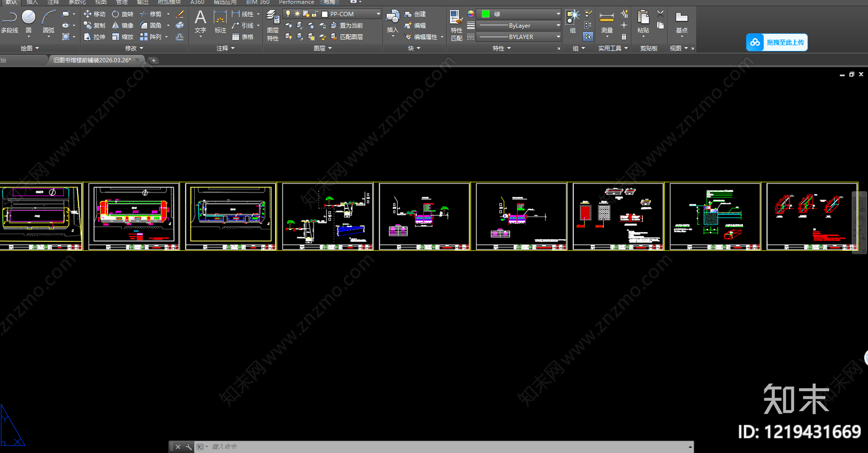Open 图层特性 layer properties manager
The image size is (868, 453).
(272, 25)
